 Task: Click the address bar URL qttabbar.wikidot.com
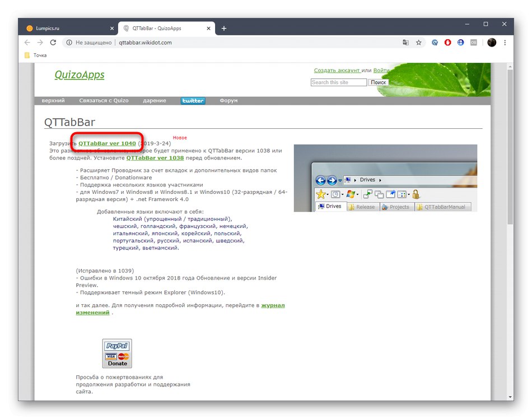tap(145, 43)
